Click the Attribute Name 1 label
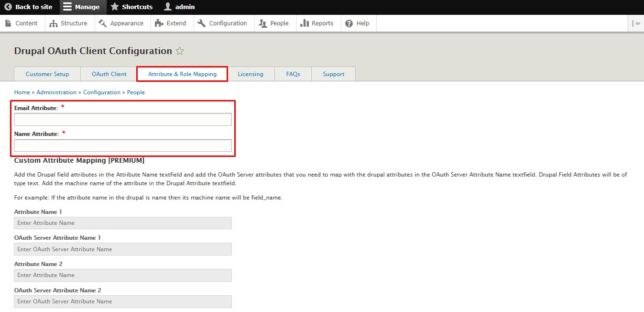This screenshot has width=644, height=312. [x=38, y=212]
